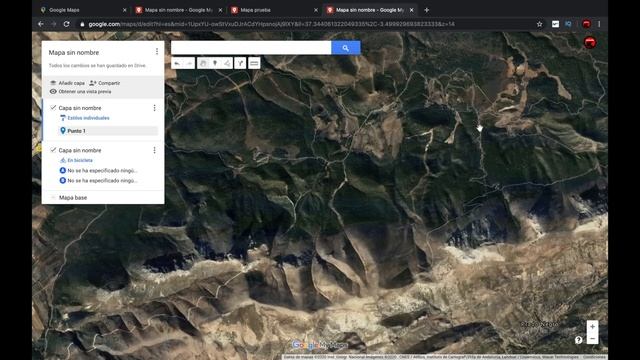Click second unspecified destination field B
The width and height of the screenshot is (640, 360).
point(102,180)
